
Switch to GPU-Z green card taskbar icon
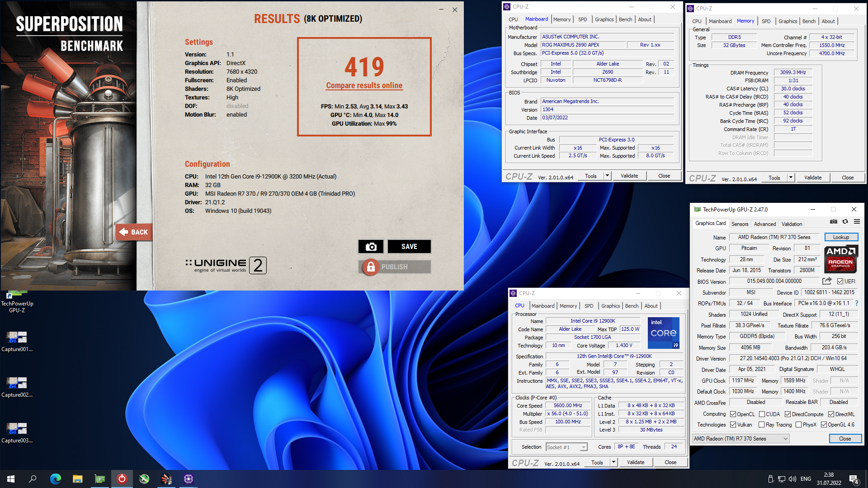100,479
